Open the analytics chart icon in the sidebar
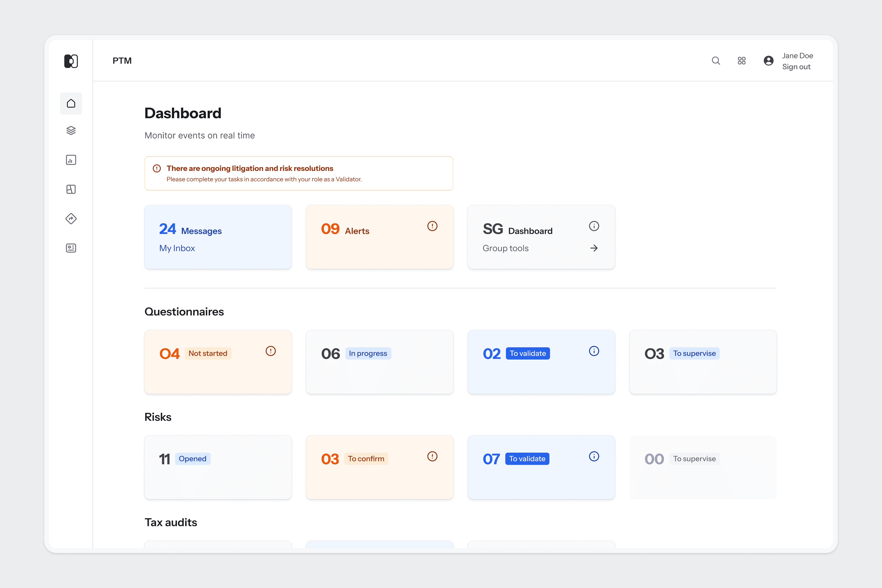Screen dimensions: 882x588 [71, 160]
